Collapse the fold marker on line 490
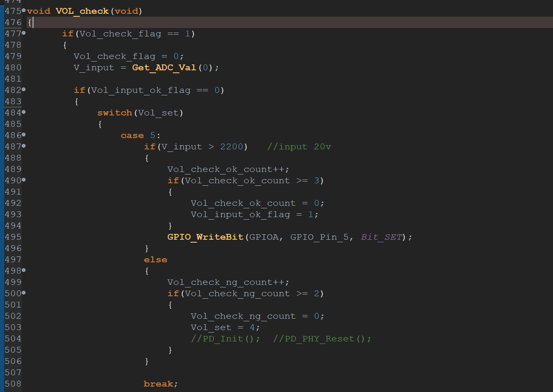The height and width of the screenshot is (392, 553). point(23,179)
